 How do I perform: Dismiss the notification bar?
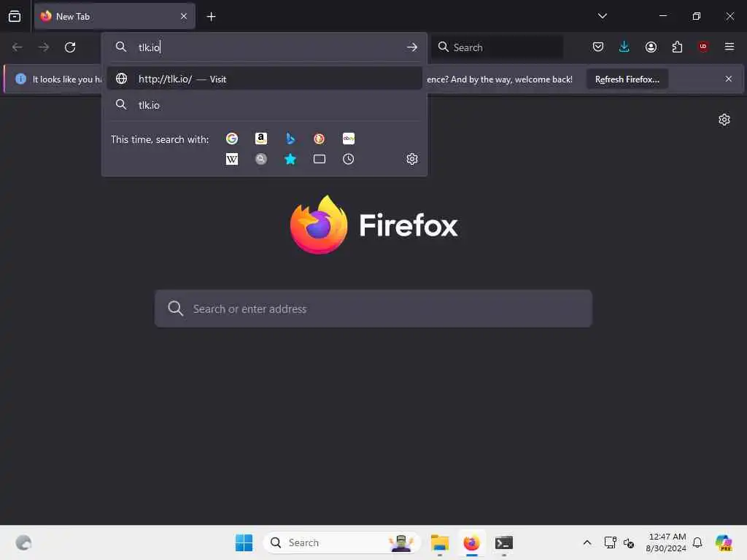click(729, 79)
